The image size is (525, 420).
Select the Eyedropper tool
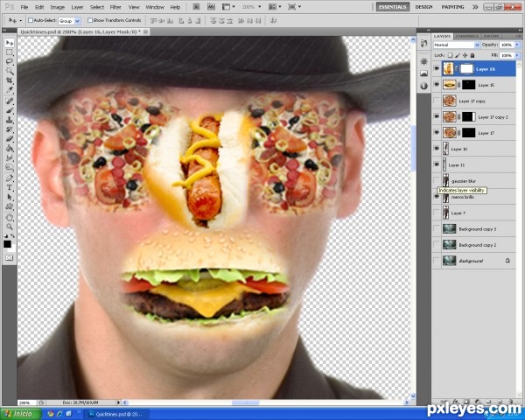10,90
